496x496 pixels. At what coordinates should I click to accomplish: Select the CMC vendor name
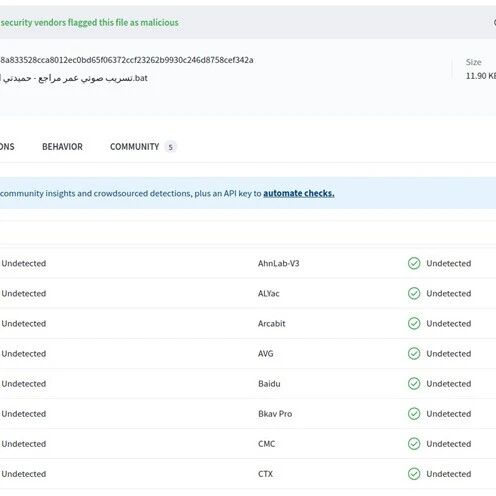[x=267, y=444]
